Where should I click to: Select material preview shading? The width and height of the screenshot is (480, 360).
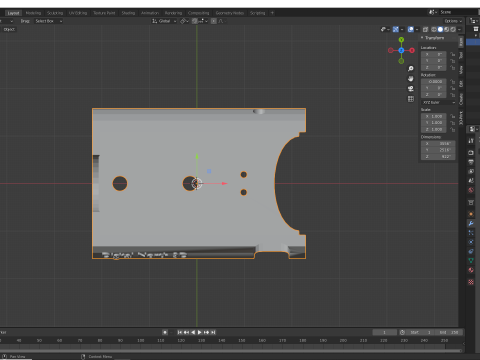point(447,29)
